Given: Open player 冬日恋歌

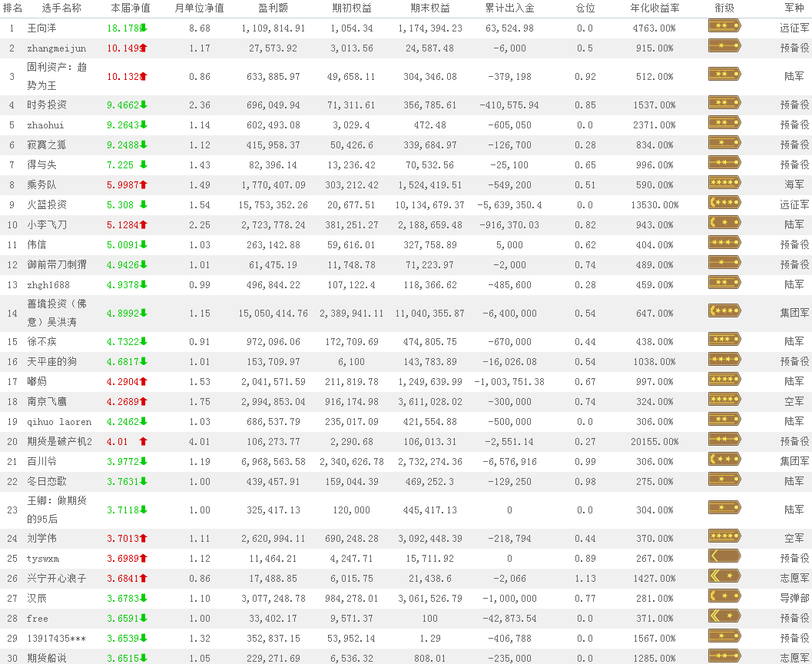Looking at the screenshot, I should (47, 482).
